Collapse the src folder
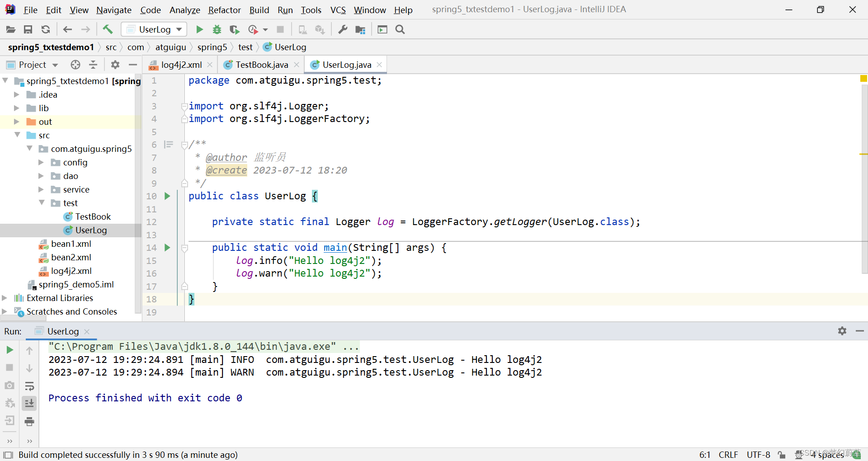Screen dimensions: 868x461 18,135
